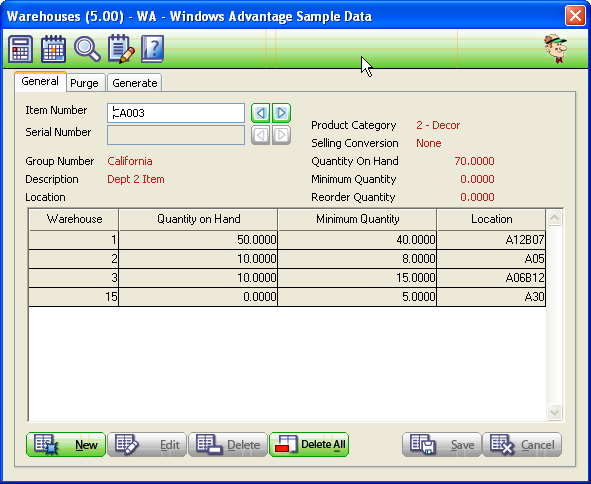This screenshot has height=484, width=591.
Task: Switch to the General tab
Action: 40,81
